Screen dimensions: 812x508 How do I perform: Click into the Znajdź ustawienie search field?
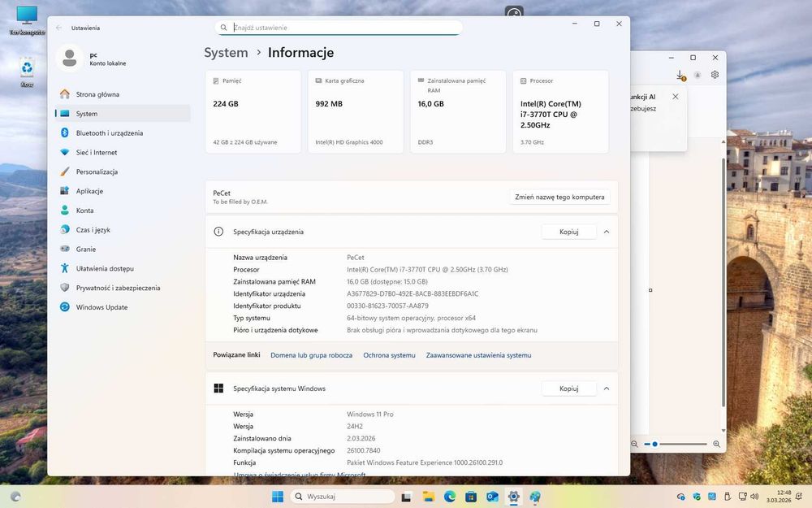click(x=339, y=28)
